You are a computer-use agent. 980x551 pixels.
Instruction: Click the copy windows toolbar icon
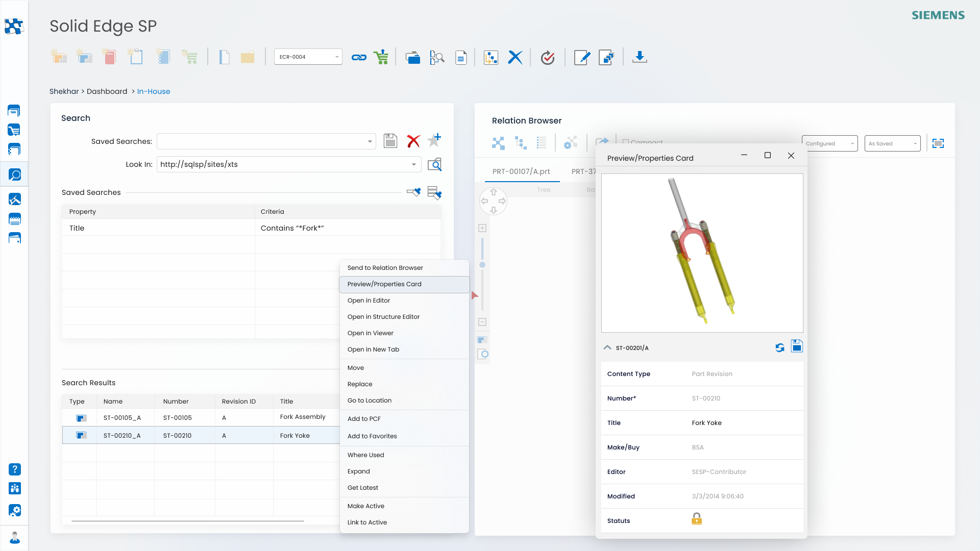point(606,57)
